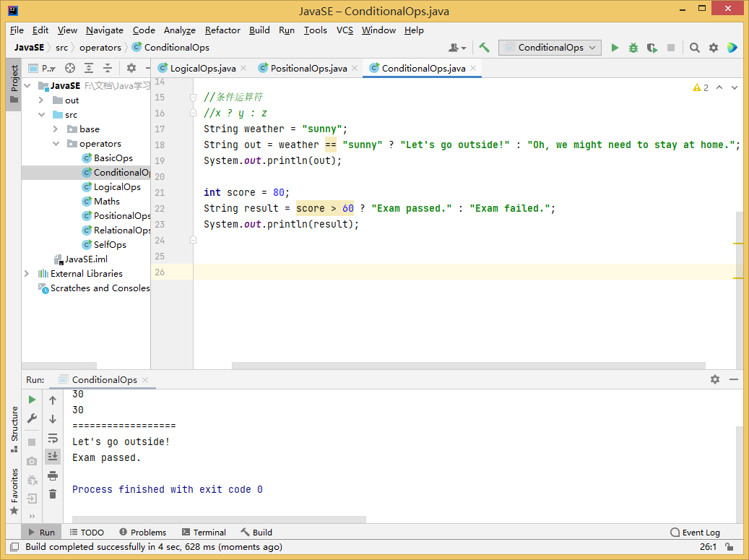Open the Refactor menu
This screenshot has height=560, width=749.
click(222, 30)
